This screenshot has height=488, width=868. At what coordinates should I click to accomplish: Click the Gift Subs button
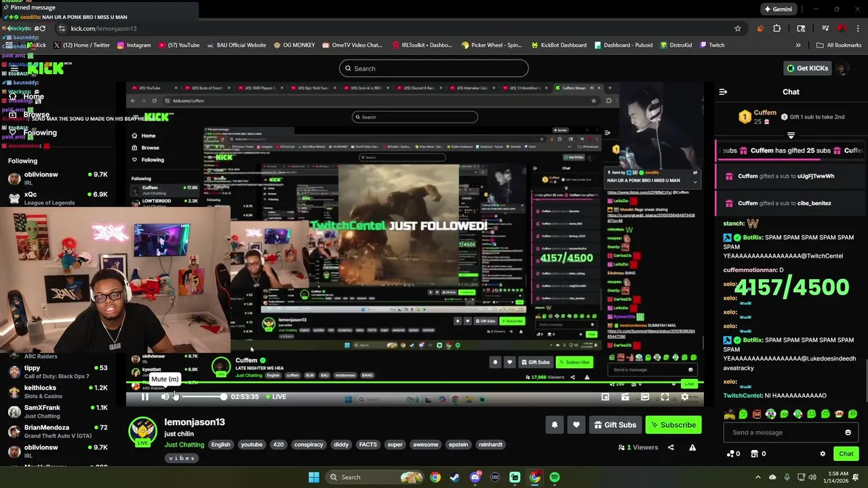tap(615, 425)
